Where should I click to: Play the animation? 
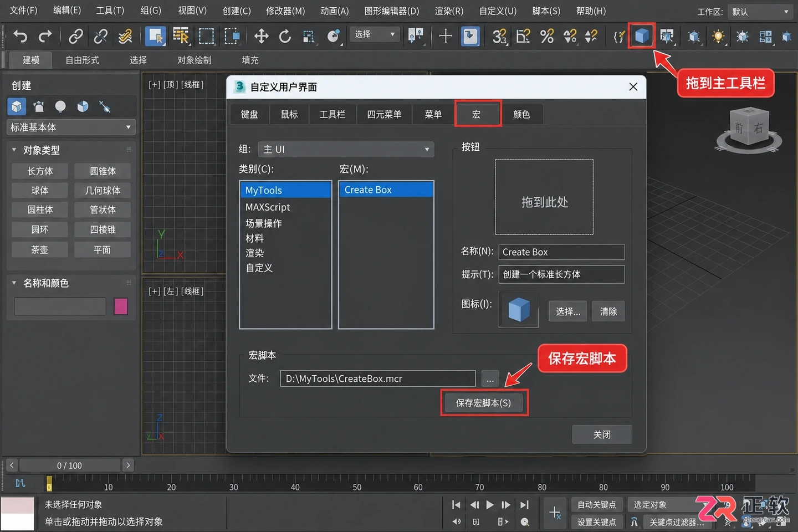coord(490,505)
